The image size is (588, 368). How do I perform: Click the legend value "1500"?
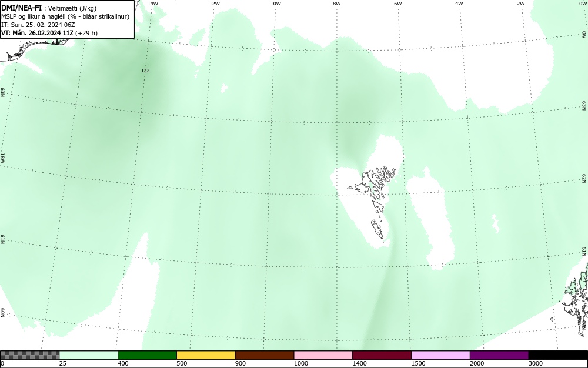click(x=418, y=363)
